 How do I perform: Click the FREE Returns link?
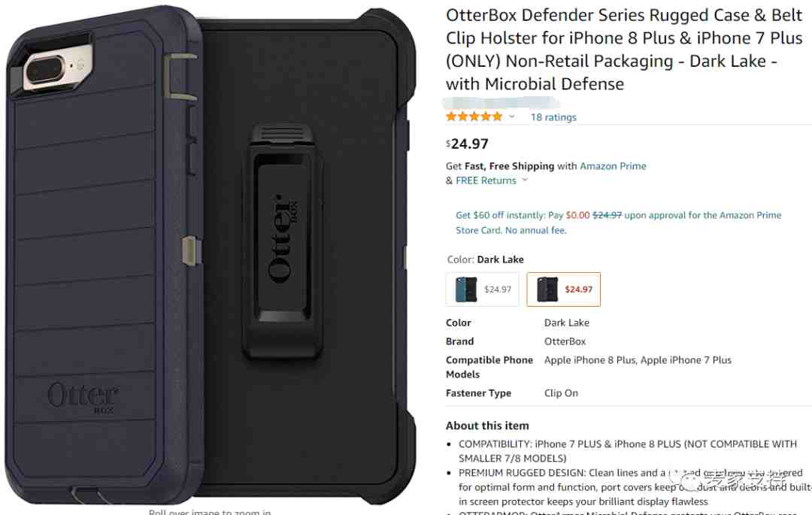click(486, 180)
